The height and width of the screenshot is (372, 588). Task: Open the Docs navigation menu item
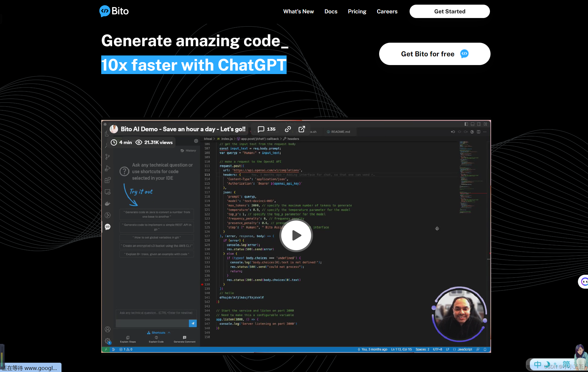331,11
